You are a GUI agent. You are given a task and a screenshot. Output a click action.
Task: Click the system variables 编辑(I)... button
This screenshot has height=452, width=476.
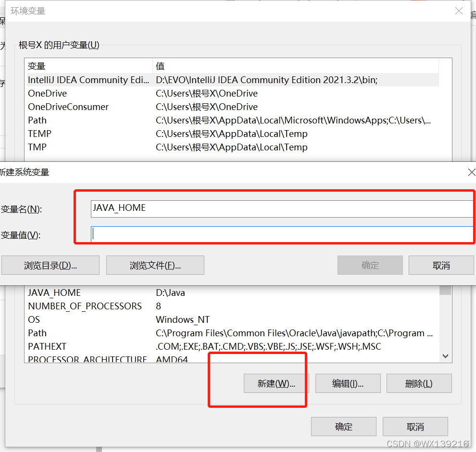348,383
